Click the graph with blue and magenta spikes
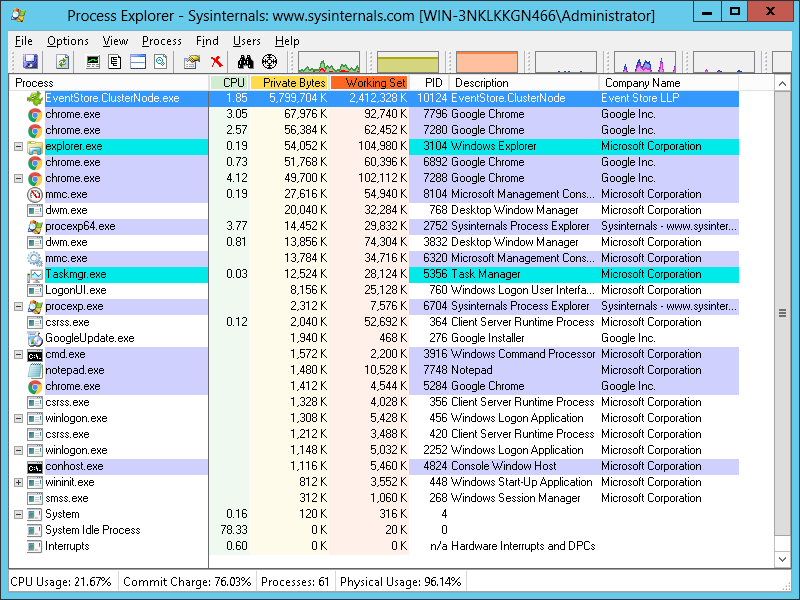This screenshot has width=800, height=600. (645, 62)
